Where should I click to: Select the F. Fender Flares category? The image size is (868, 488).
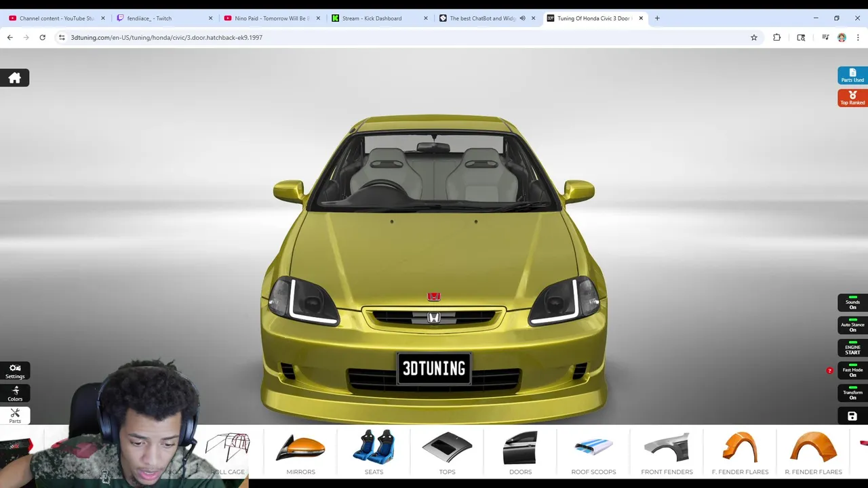[740, 453]
